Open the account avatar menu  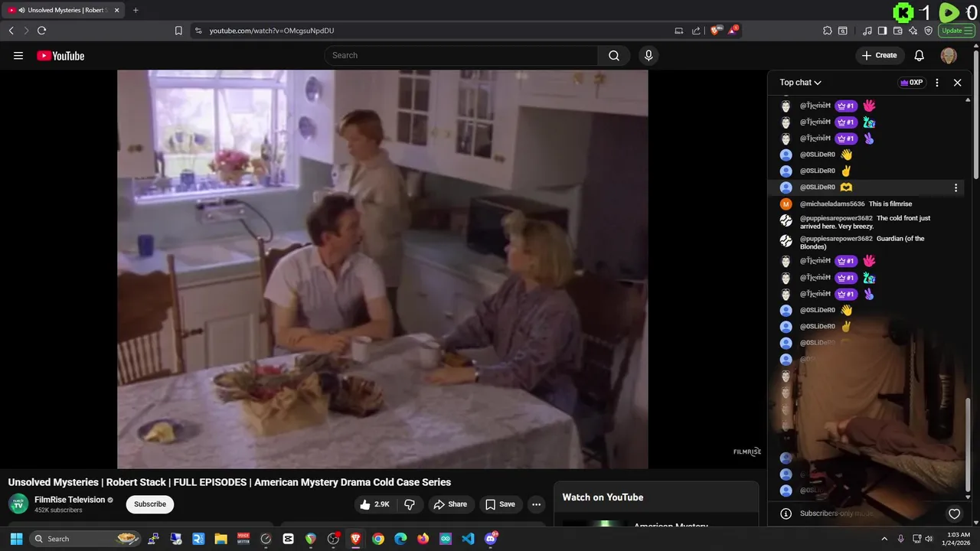pyautogui.click(x=949, y=55)
